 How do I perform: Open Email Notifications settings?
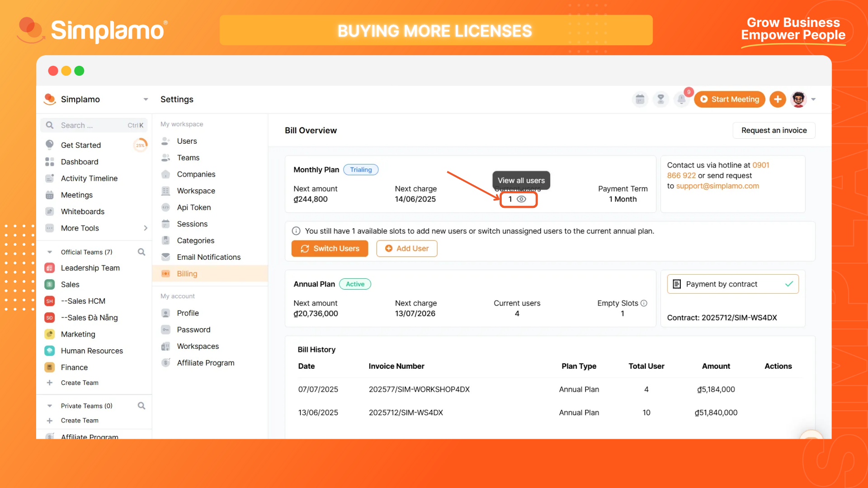208,257
